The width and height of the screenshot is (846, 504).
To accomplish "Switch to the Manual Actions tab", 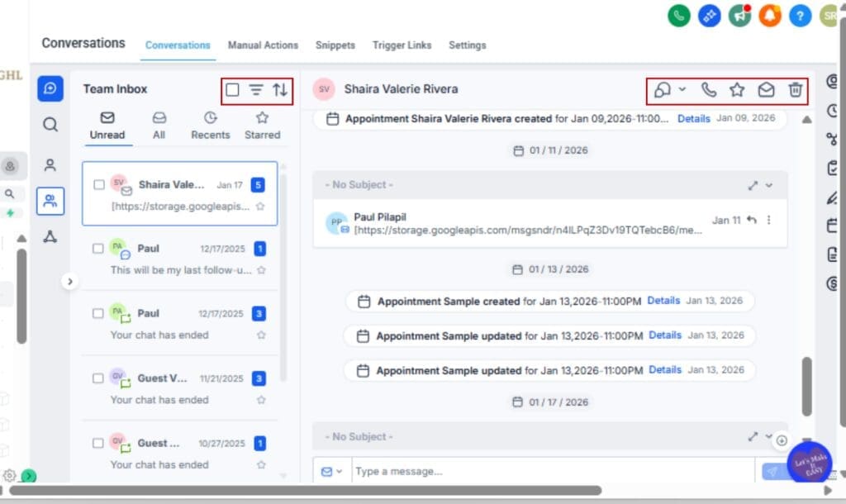I will tap(264, 45).
